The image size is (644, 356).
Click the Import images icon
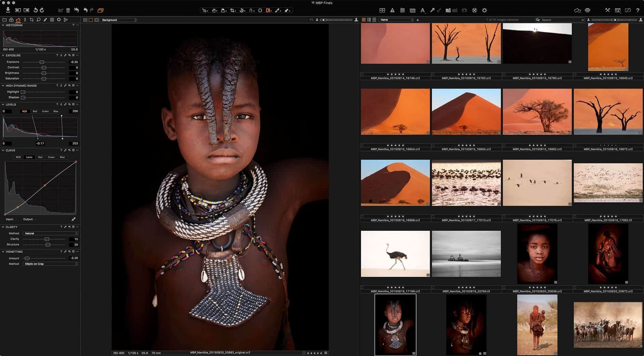[x=8, y=10]
